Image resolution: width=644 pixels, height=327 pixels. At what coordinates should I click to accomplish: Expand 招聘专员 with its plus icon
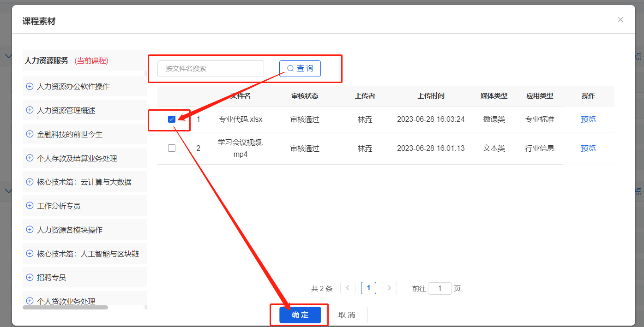tap(30, 277)
